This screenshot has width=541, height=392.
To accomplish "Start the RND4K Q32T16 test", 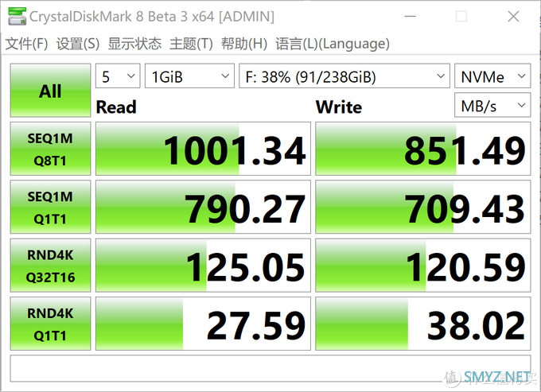I will coord(50,265).
